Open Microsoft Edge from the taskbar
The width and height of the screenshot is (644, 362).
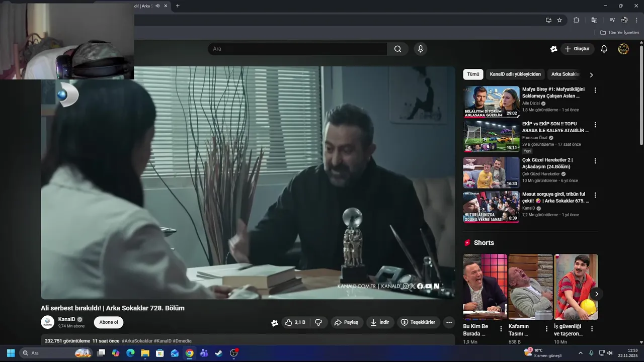pyautogui.click(x=130, y=353)
